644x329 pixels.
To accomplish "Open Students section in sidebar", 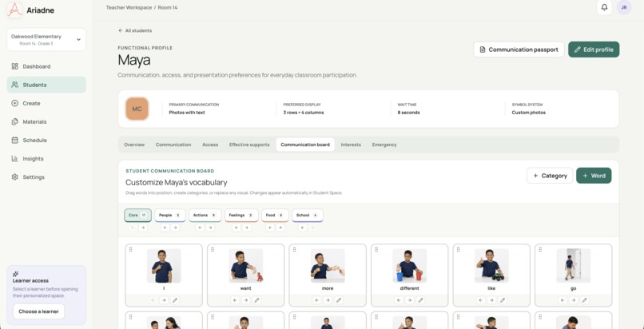I will (46, 85).
